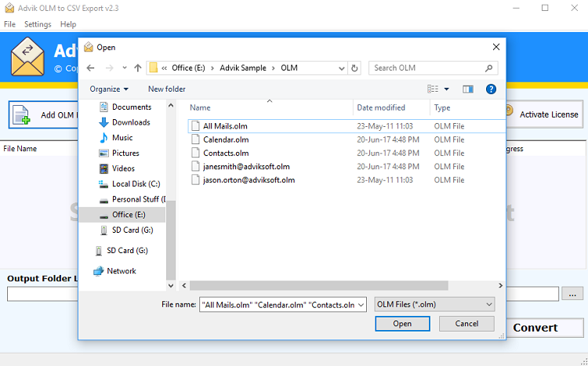This screenshot has width=588, height=366.
Task: Open help with the blue question mark icon
Action: pos(491,89)
